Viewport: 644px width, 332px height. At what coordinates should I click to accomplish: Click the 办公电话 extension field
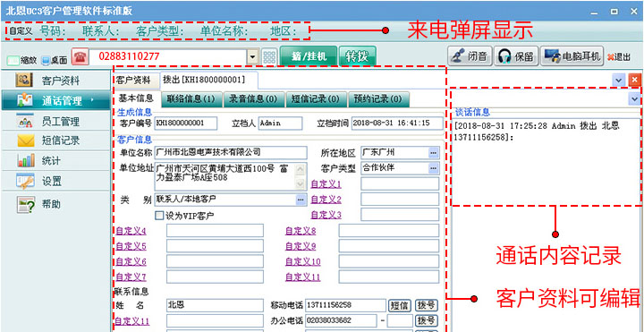click(x=400, y=320)
